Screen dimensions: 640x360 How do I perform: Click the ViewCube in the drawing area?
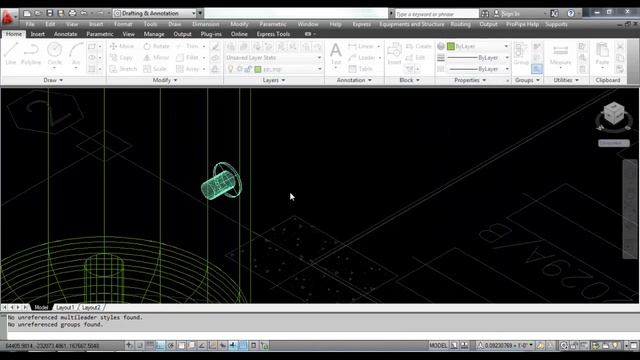(x=613, y=114)
